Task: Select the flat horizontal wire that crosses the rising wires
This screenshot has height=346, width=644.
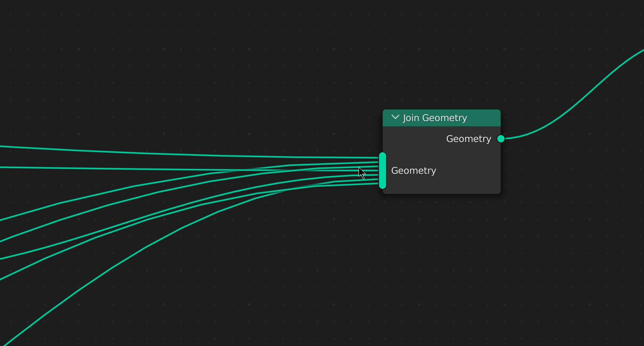Action: click(x=121, y=169)
